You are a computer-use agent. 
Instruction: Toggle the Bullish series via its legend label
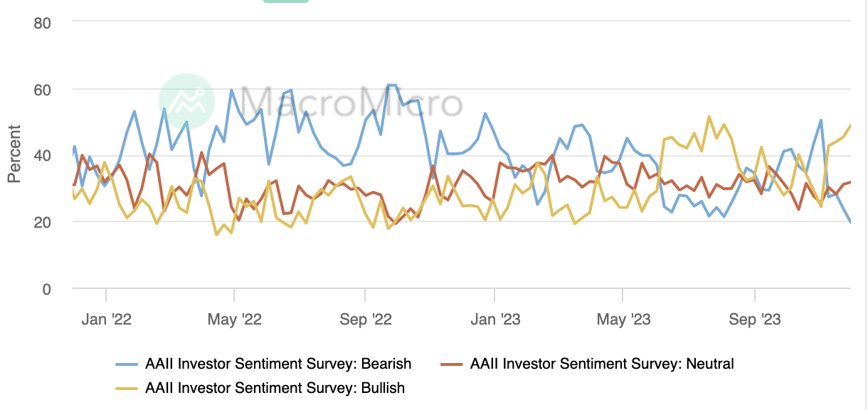(x=275, y=389)
